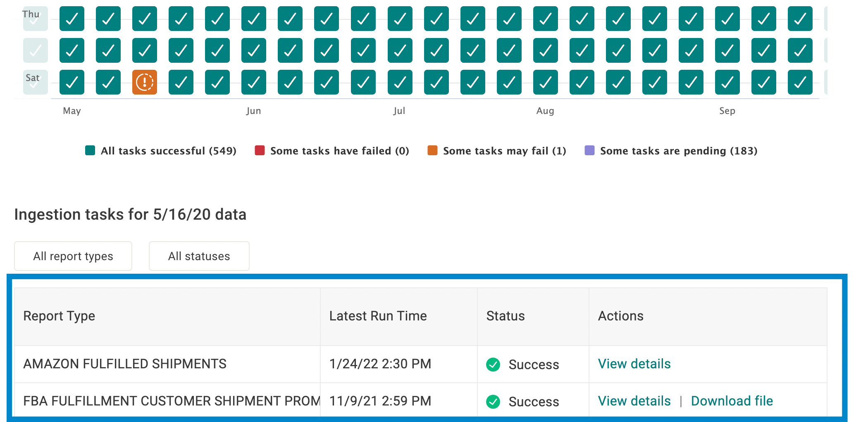Click the red Some tasks have failed swatch
868x422 pixels.
coord(260,150)
